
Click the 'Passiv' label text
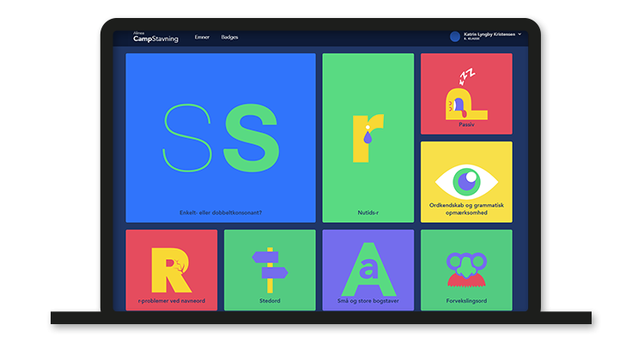pyautogui.click(x=466, y=124)
